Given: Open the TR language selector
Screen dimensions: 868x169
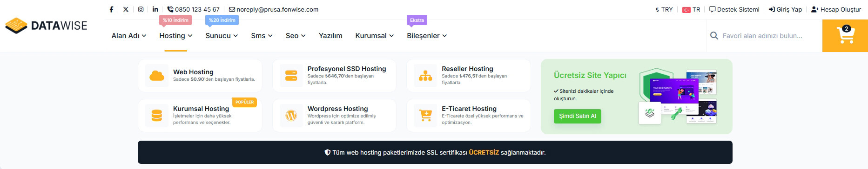Looking at the screenshot, I should [691, 9].
